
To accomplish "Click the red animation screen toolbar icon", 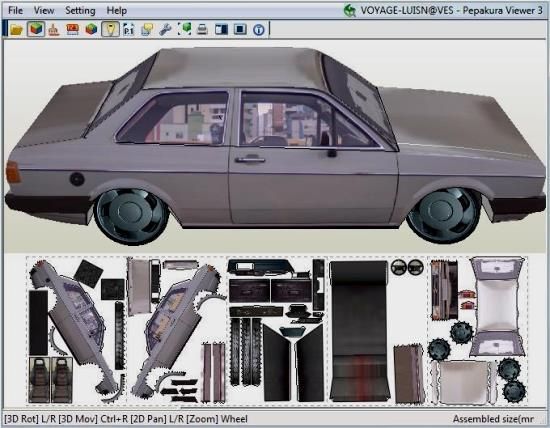I will pos(72,29).
